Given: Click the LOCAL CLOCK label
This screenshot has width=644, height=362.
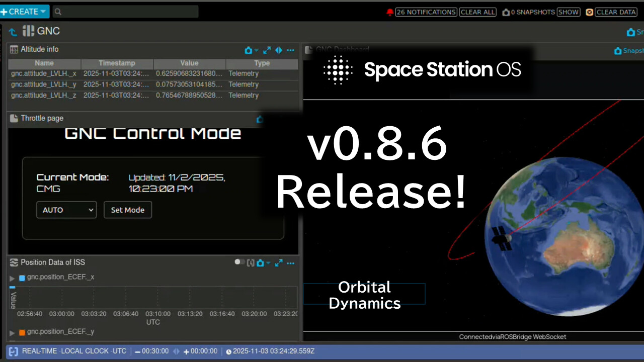Looking at the screenshot, I should tap(85, 351).
